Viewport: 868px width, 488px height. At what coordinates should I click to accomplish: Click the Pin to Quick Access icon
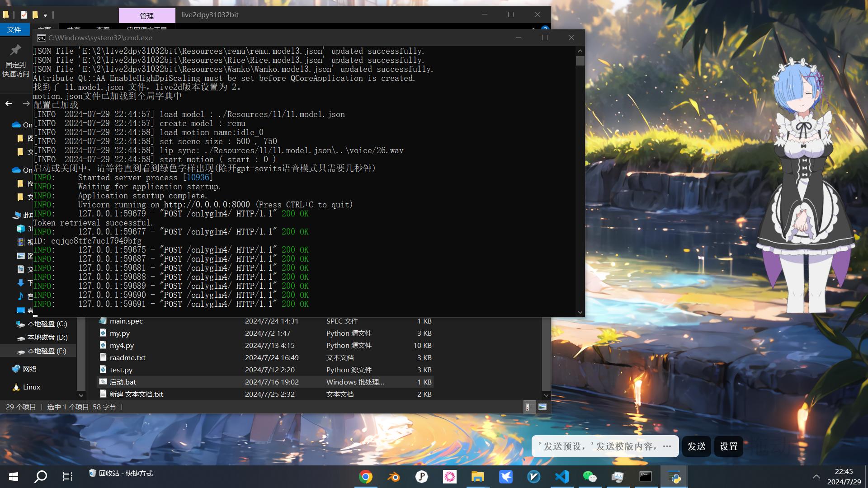coord(16,50)
